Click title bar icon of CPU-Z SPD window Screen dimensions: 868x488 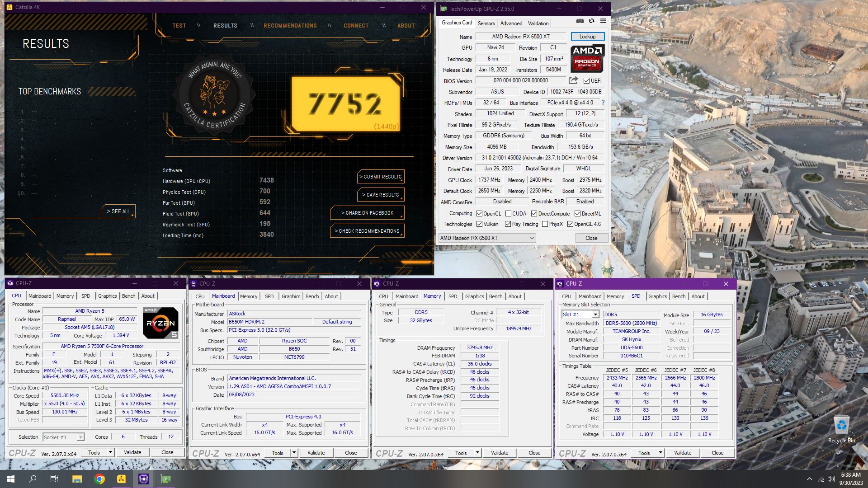[561, 284]
